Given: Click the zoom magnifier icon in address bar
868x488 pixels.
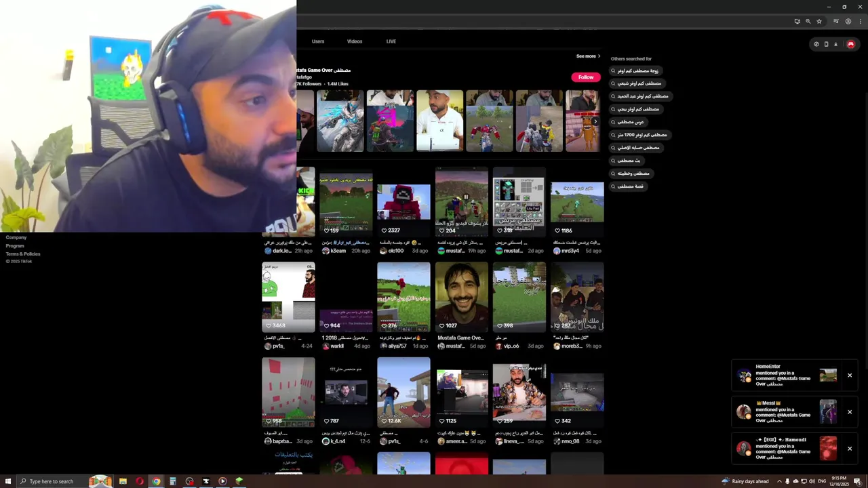Looking at the screenshot, I should tap(808, 21).
